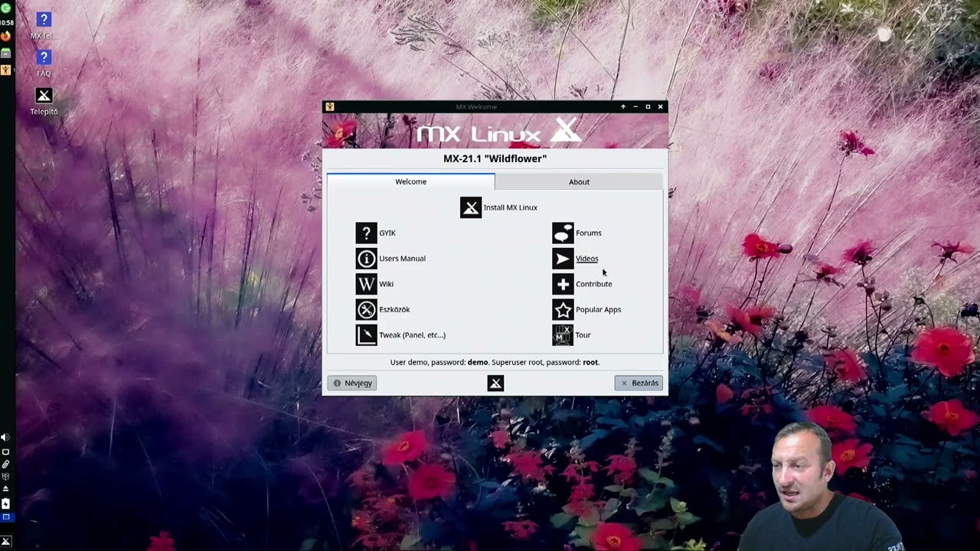980x551 pixels.
Task: Click the keep-above arrow in the titlebar
Action: (623, 106)
